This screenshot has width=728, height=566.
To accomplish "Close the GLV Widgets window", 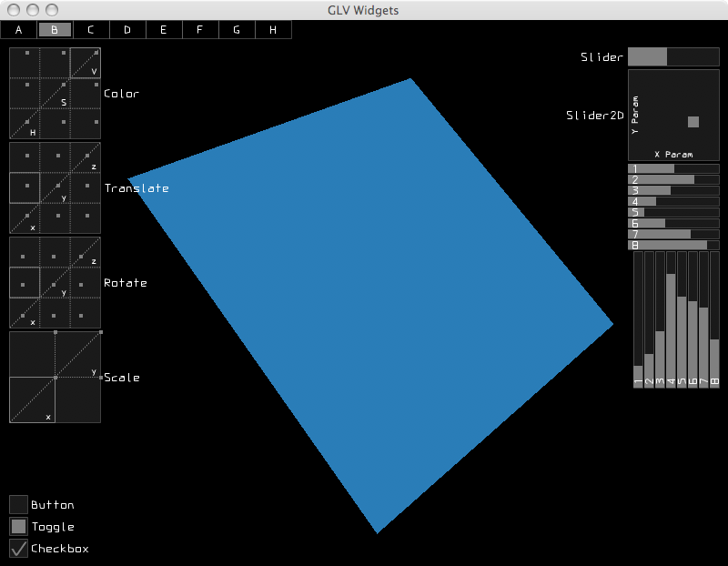I will (x=15, y=10).
